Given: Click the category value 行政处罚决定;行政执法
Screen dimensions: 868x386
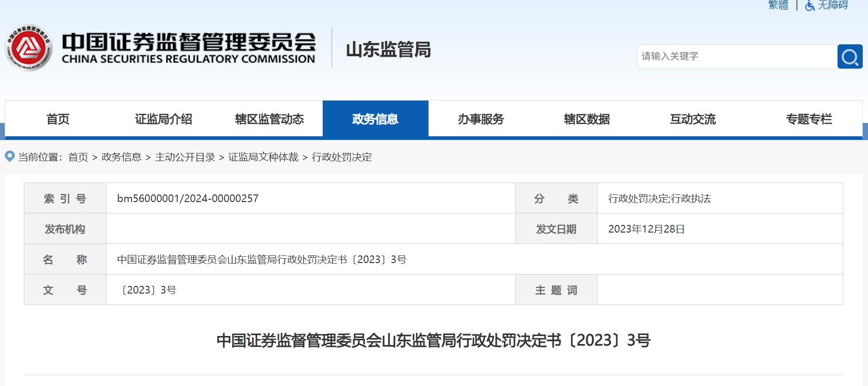Looking at the screenshot, I should pyautogui.click(x=659, y=198).
